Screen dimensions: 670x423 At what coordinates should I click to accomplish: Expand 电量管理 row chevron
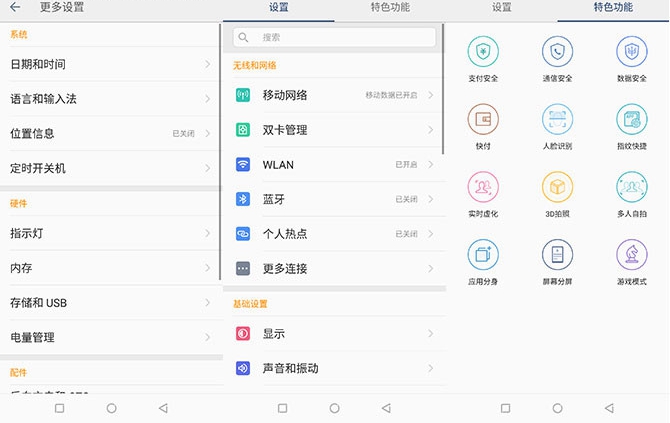(x=208, y=337)
